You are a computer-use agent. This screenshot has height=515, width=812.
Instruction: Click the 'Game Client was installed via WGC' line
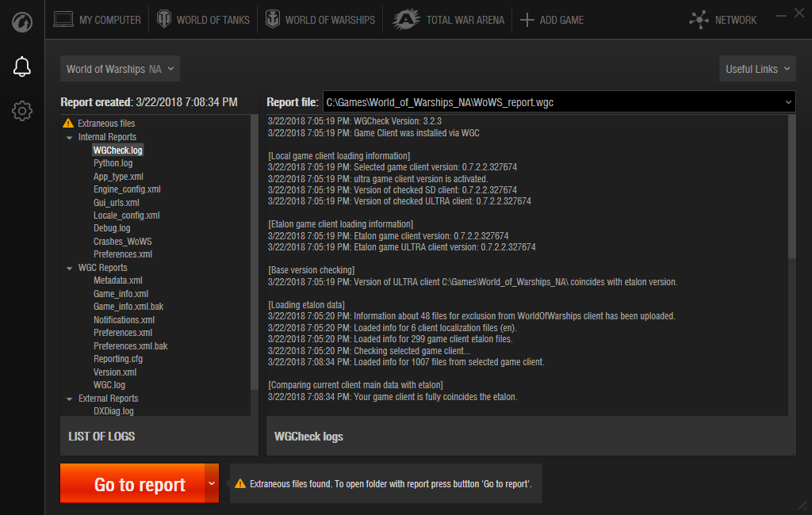pyautogui.click(x=373, y=133)
